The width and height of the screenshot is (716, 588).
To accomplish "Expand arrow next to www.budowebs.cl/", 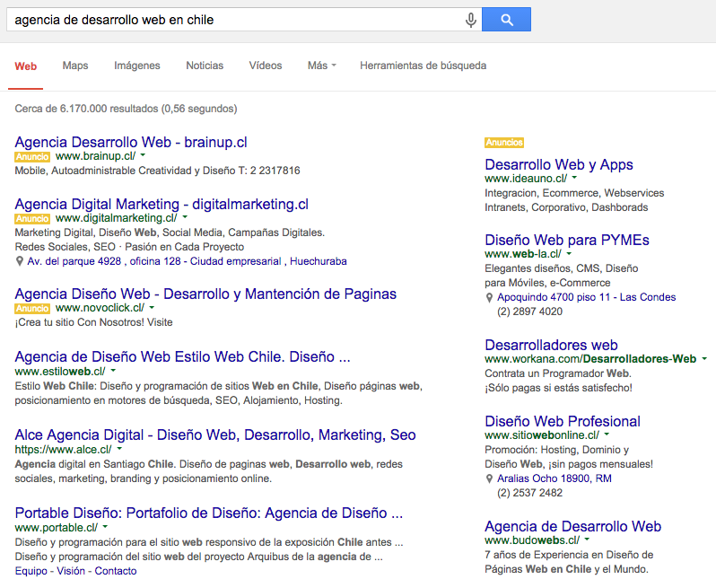I will [x=587, y=540].
